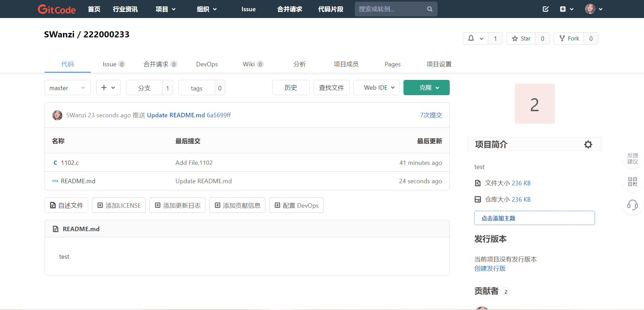Click the project settings gear icon

588,144
